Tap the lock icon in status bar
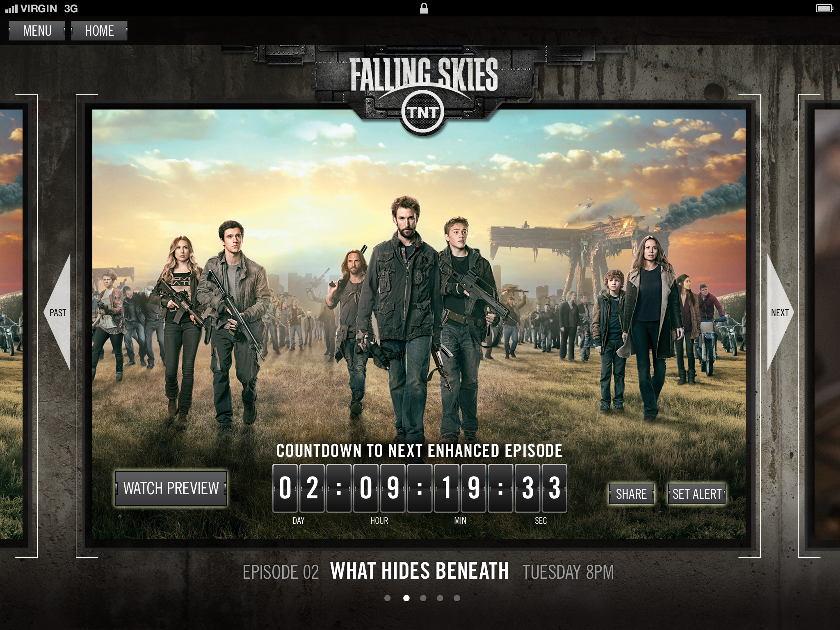The image size is (840, 630). pos(424,8)
